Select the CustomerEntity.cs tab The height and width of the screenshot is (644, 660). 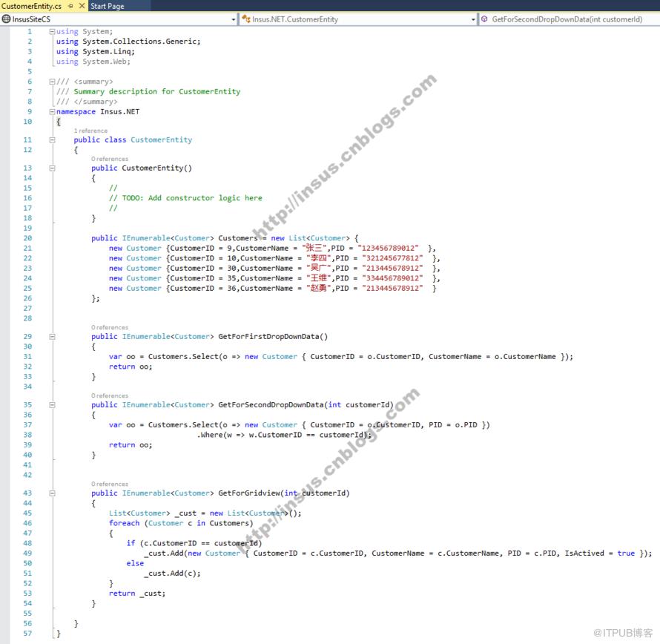point(32,6)
